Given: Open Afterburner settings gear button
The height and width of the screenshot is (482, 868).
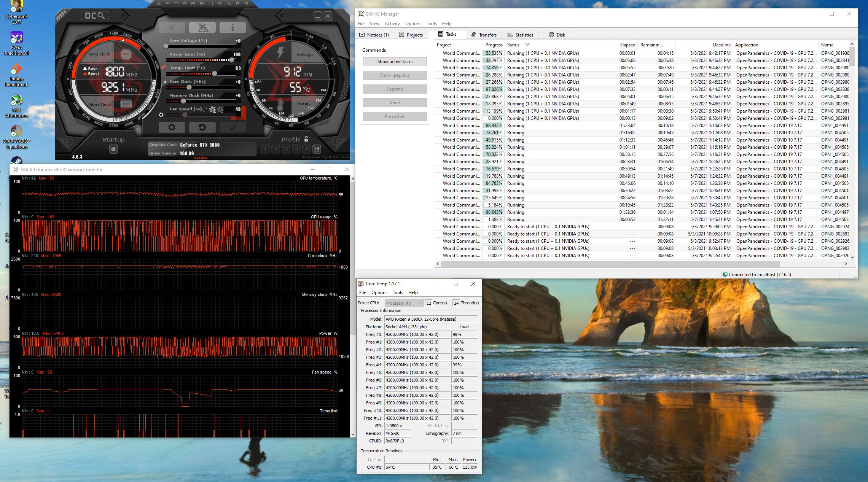Looking at the screenshot, I should pos(172,127).
